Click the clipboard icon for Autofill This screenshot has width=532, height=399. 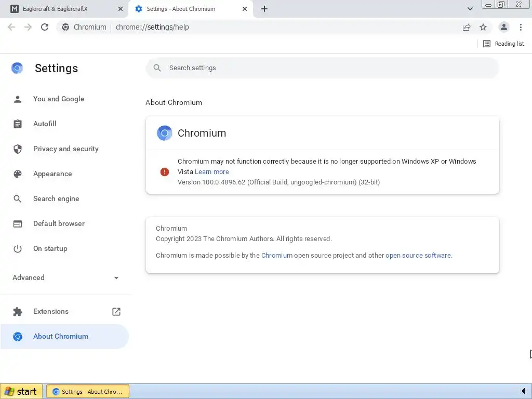click(x=17, y=124)
